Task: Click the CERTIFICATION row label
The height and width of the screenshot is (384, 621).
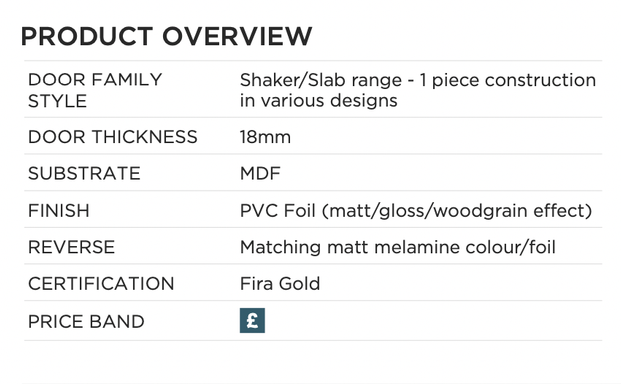Action: 101,284
